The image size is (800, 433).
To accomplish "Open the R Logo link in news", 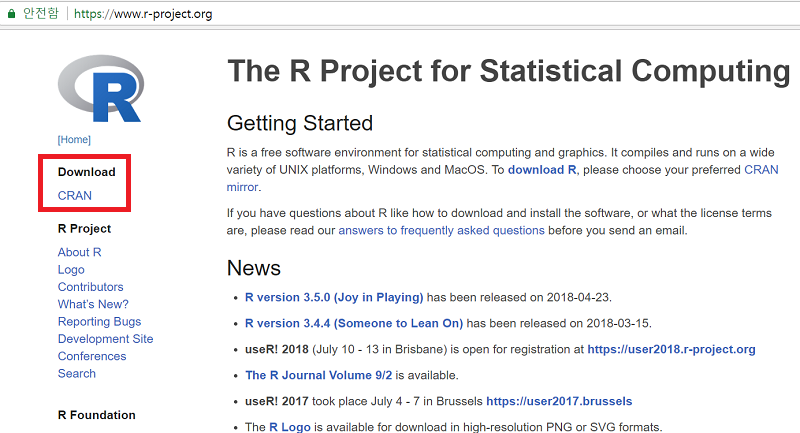I will (289, 427).
